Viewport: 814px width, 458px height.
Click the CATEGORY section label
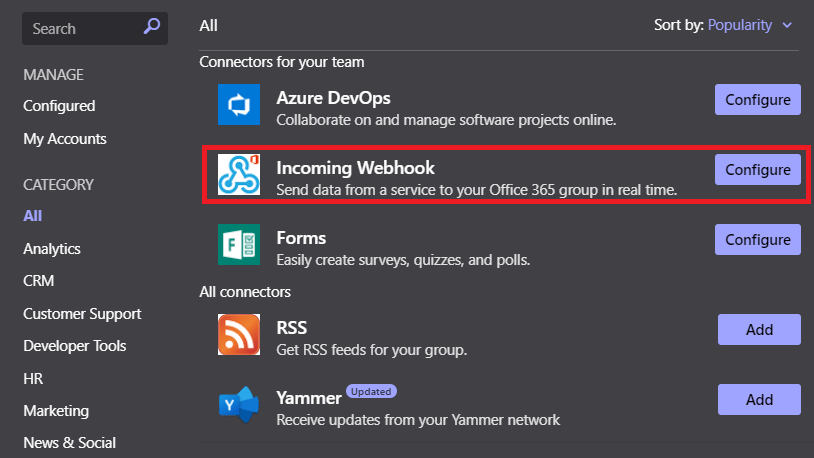pos(59,185)
